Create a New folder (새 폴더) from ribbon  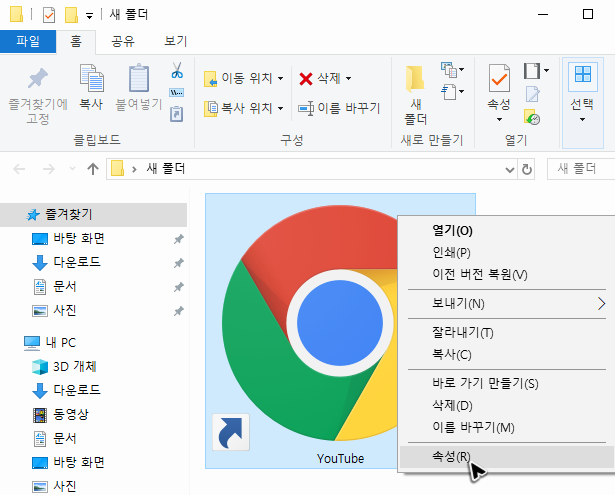[x=416, y=95]
